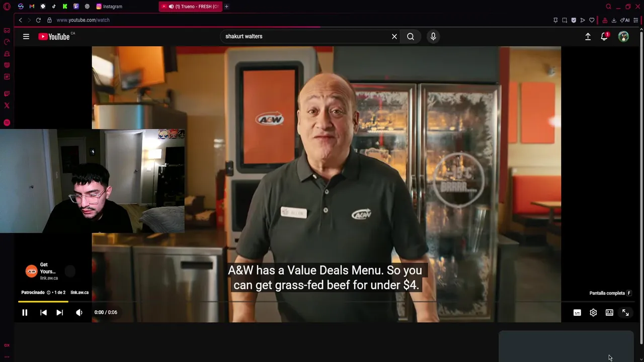This screenshot has height=362, width=644.
Task: Open the YouTube account avatar menu
Action: tap(623, 36)
